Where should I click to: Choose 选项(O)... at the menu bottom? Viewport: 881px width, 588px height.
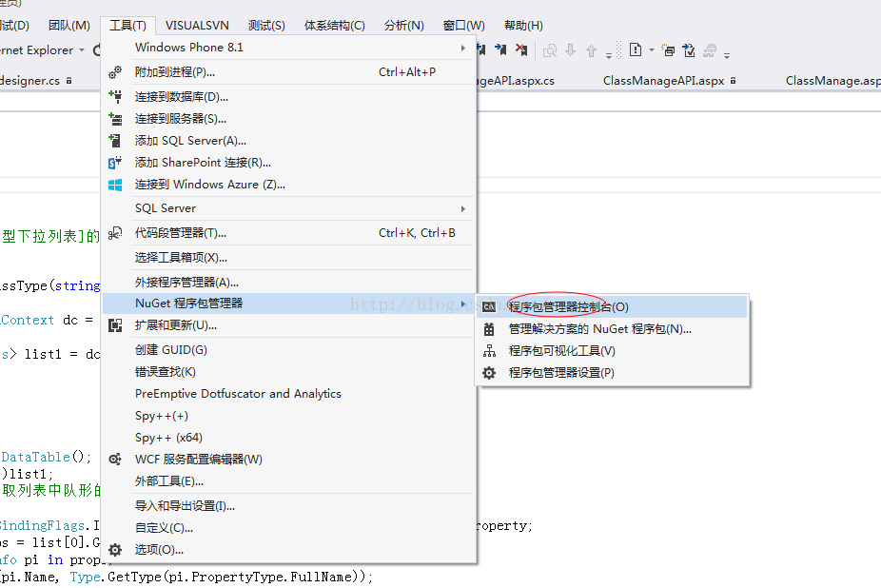(159, 550)
